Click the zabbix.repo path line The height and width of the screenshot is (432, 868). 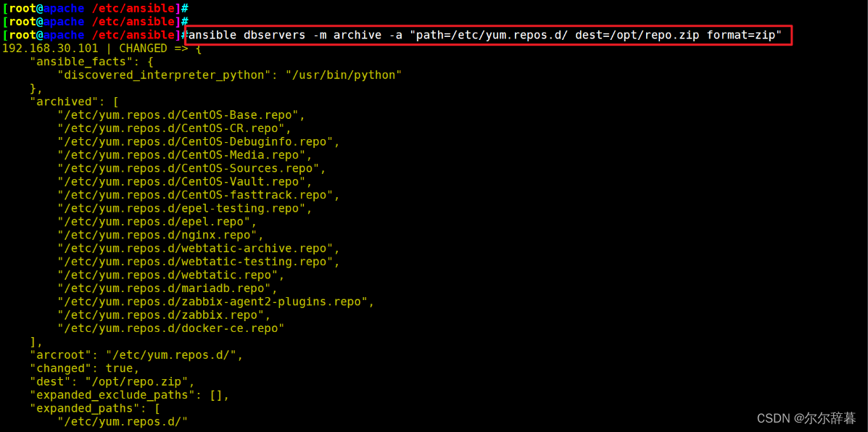pos(165,315)
